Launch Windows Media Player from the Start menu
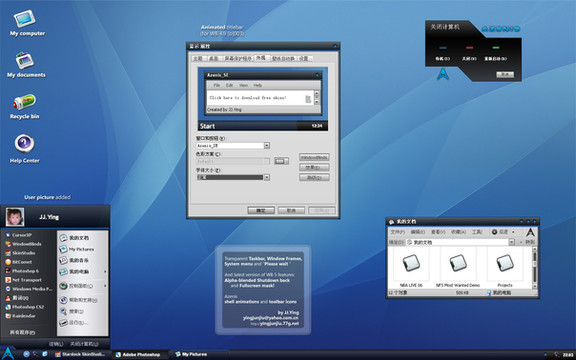This screenshot has height=360, width=576. tap(29, 289)
